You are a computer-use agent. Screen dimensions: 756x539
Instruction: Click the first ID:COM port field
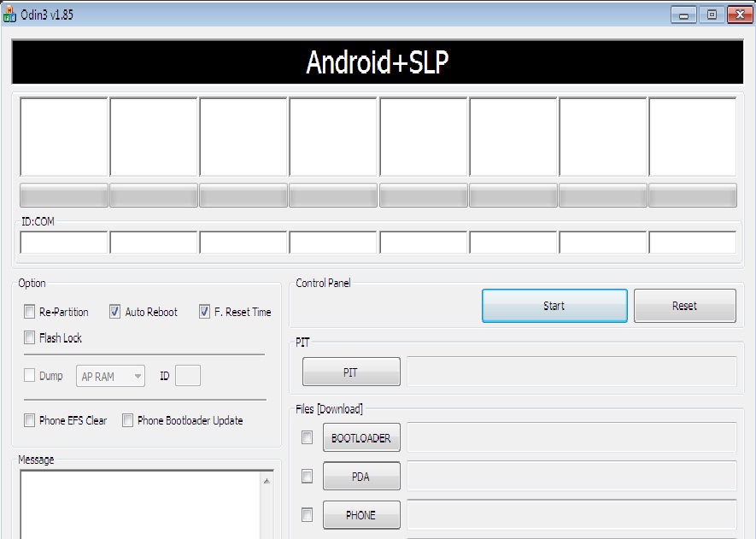pyautogui.click(x=64, y=243)
